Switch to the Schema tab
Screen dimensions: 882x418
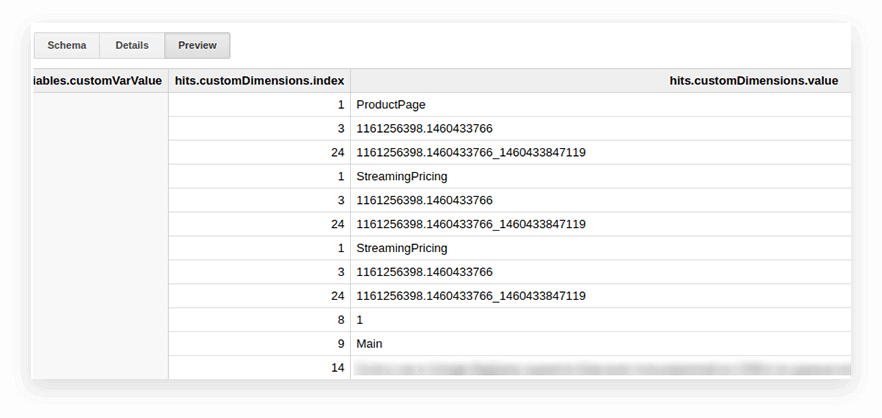click(67, 46)
